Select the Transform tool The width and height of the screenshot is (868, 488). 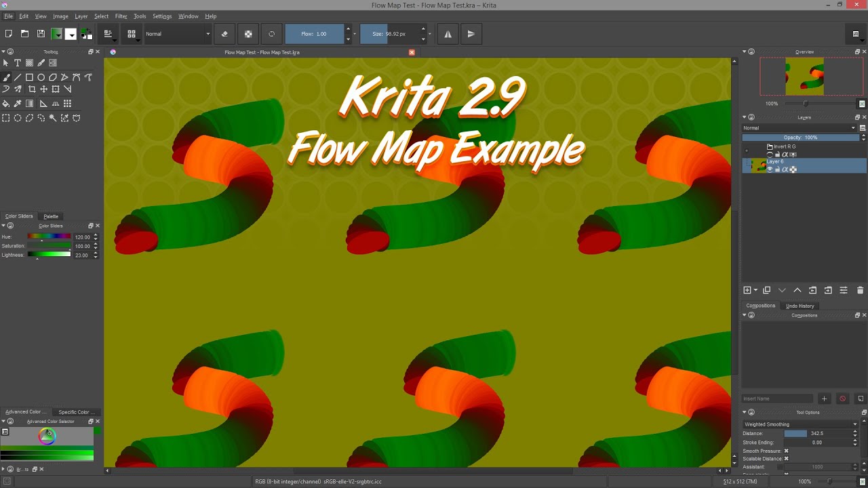(x=56, y=89)
